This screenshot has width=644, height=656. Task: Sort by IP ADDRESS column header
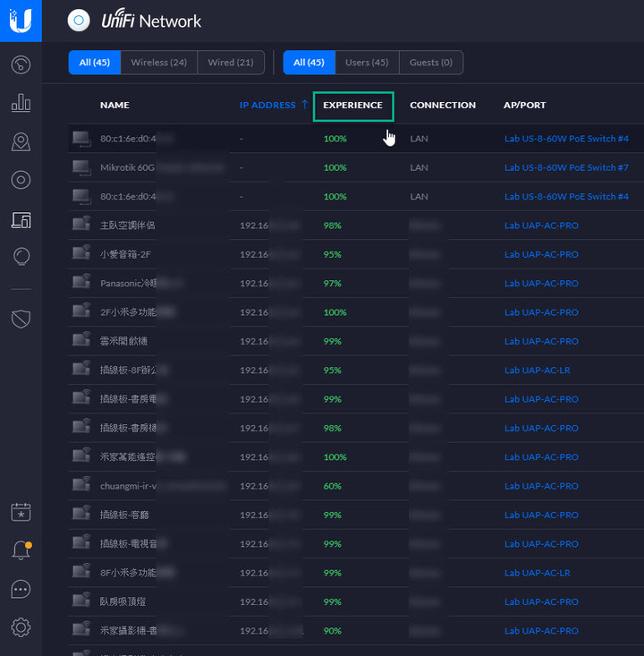pos(267,105)
